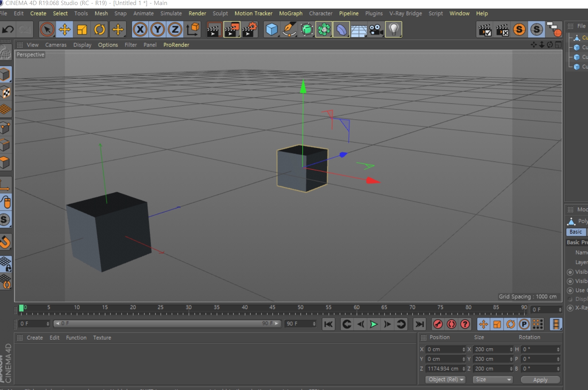Open the Object (Rel) dropdown

(x=445, y=380)
